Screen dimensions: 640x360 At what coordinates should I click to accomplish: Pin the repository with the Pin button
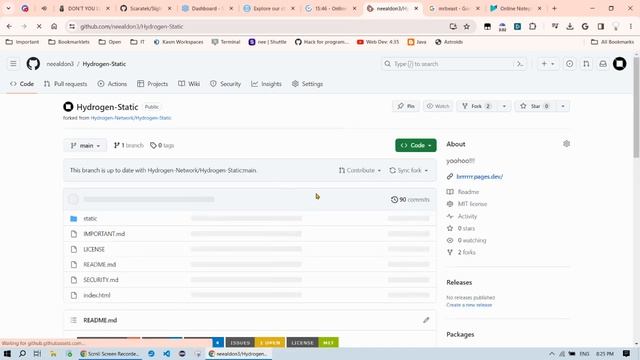pos(406,106)
